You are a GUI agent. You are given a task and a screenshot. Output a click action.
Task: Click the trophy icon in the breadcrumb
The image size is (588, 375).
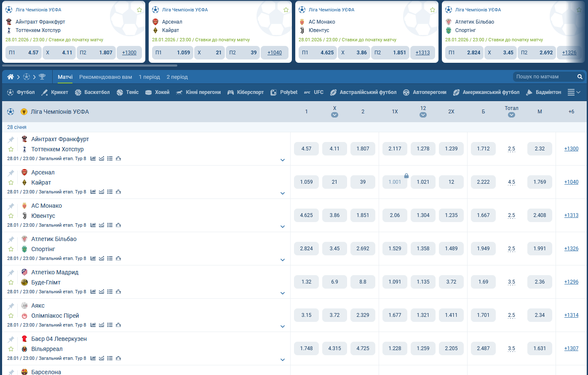[42, 77]
